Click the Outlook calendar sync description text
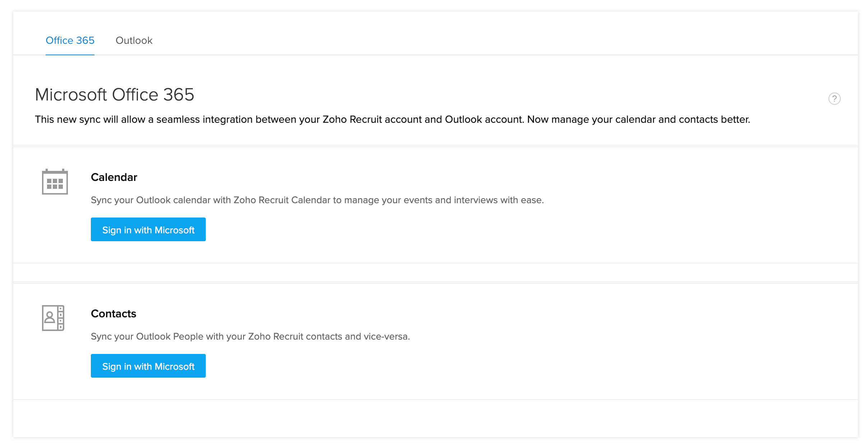 (x=317, y=200)
